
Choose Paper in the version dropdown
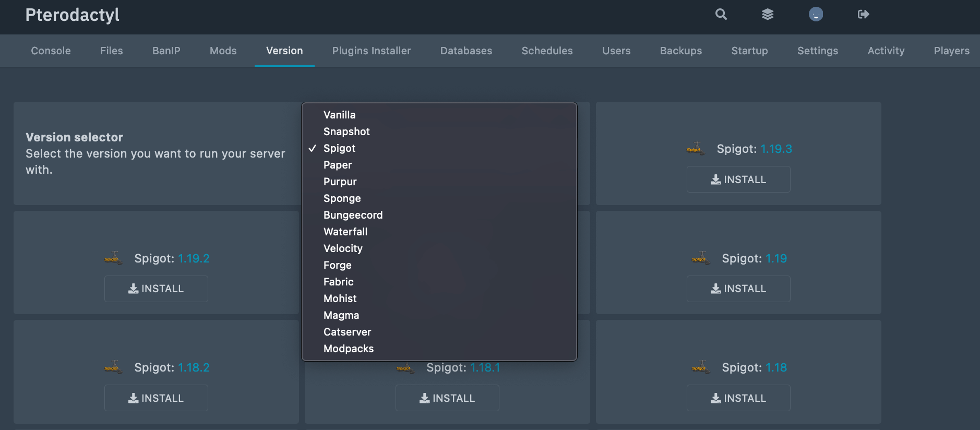click(338, 165)
